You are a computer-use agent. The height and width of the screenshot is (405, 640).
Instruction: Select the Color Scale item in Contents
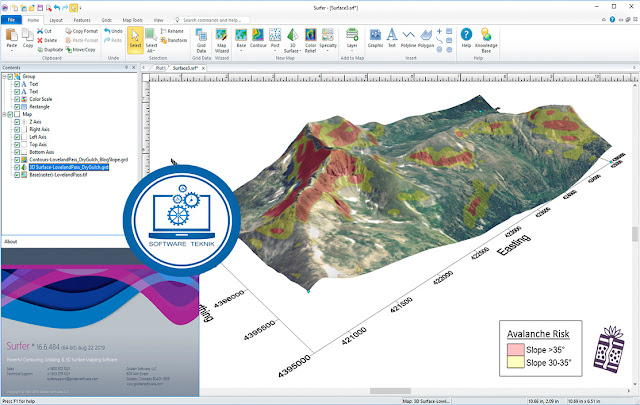pos(40,99)
